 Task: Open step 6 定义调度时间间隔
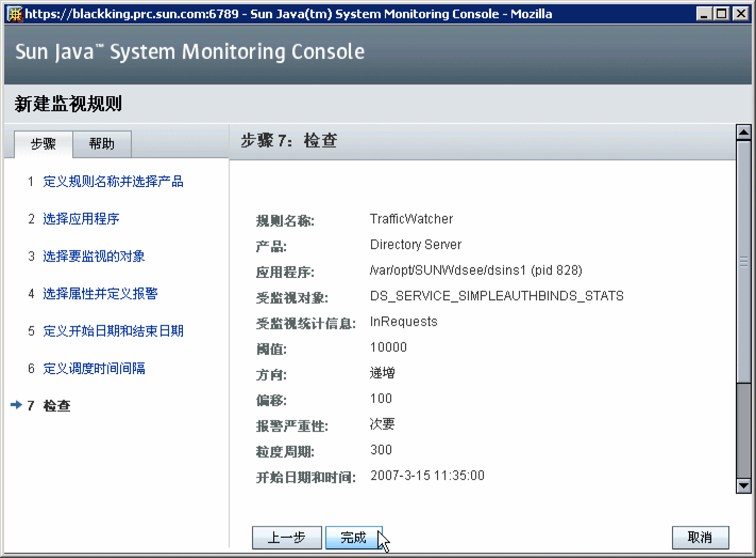click(94, 368)
